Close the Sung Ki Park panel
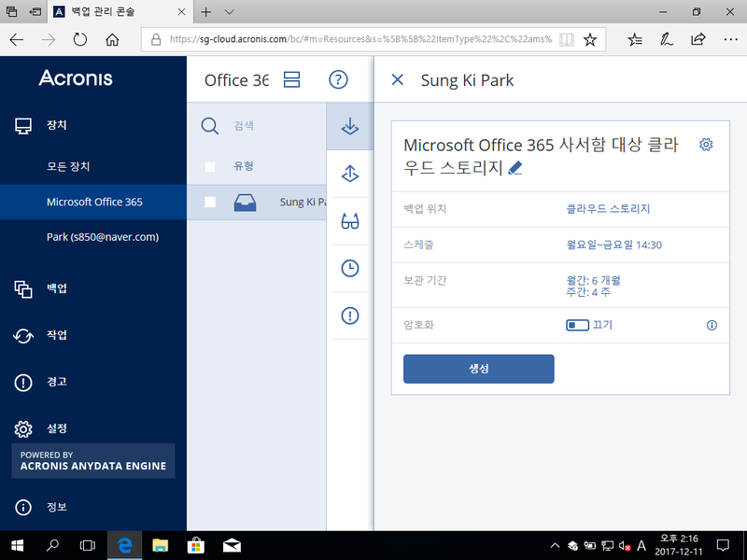The image size is (747, 560). point(398,79)
